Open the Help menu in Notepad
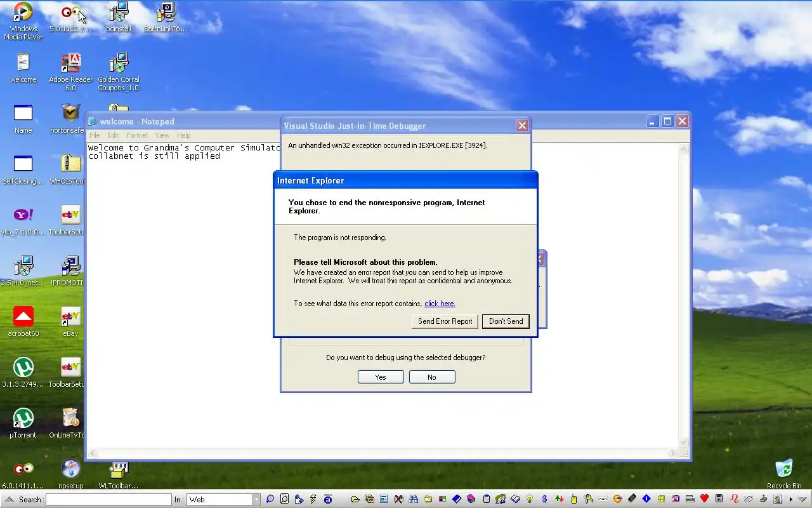This screenshot has height=508, width=812. pyautogui.click(x=183, y=135)
